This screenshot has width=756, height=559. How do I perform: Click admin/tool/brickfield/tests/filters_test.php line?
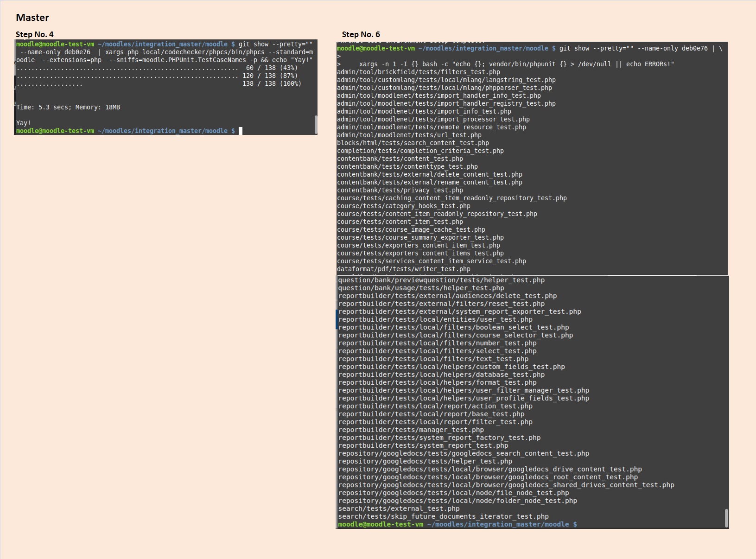pyautogui.click(x=419, y=72)
